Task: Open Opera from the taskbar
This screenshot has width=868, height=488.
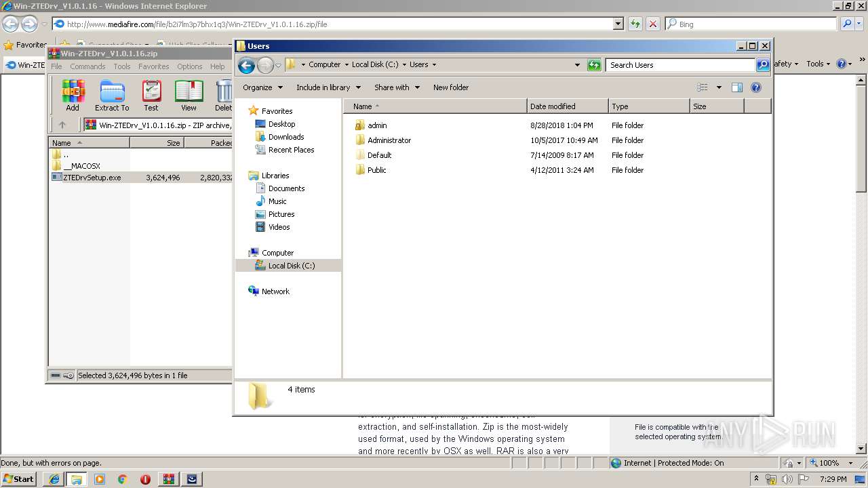Action: (145, 479)
